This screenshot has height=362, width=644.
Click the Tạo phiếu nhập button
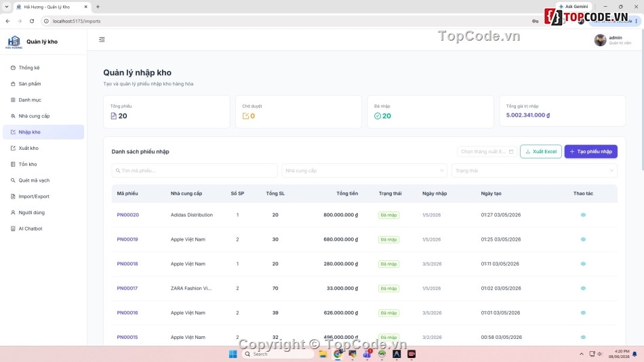point(590,152)
